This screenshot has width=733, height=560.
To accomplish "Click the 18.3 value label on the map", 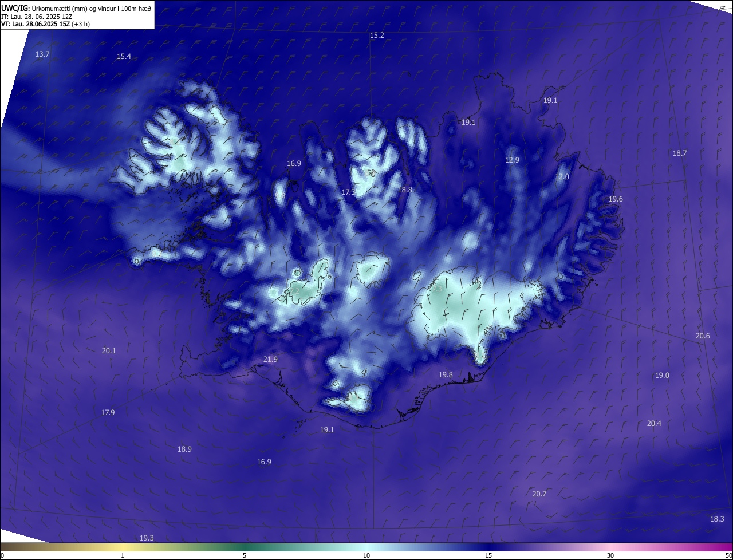I will pyautogui.click(x=717, y=519).
